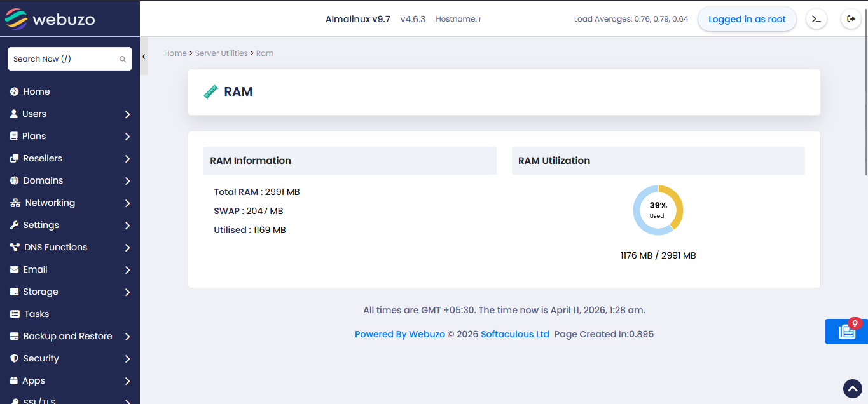Expand the Domains submenu arrow

(127, 181)
